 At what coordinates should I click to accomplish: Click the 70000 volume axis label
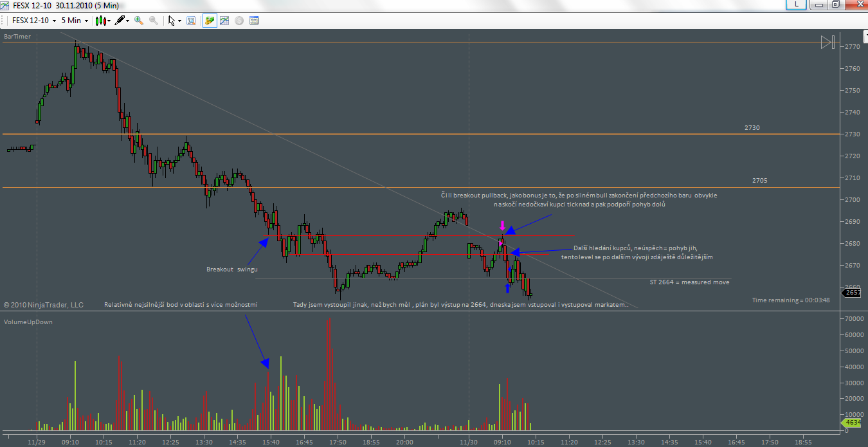854,318
